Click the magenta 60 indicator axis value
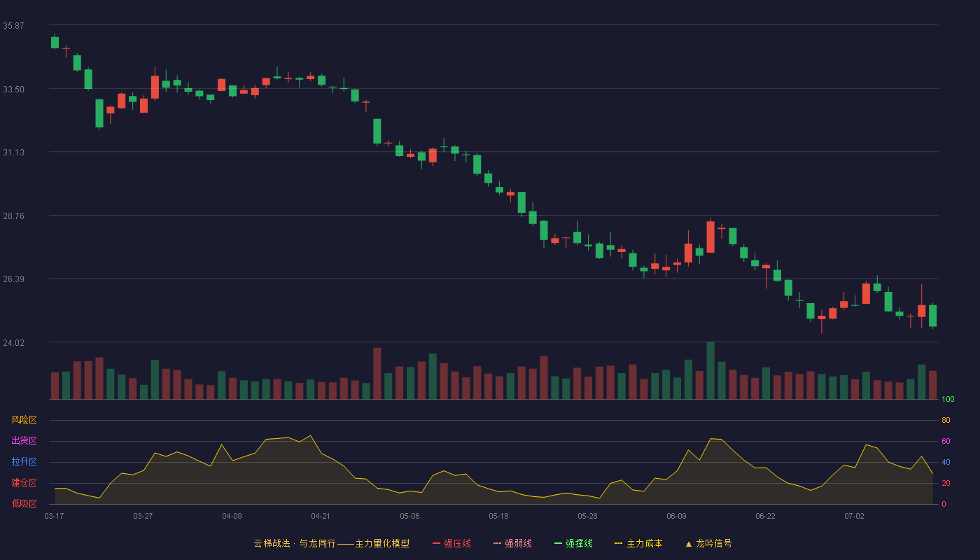Screen dimensions: 980x560 click(x=946, y=441)
